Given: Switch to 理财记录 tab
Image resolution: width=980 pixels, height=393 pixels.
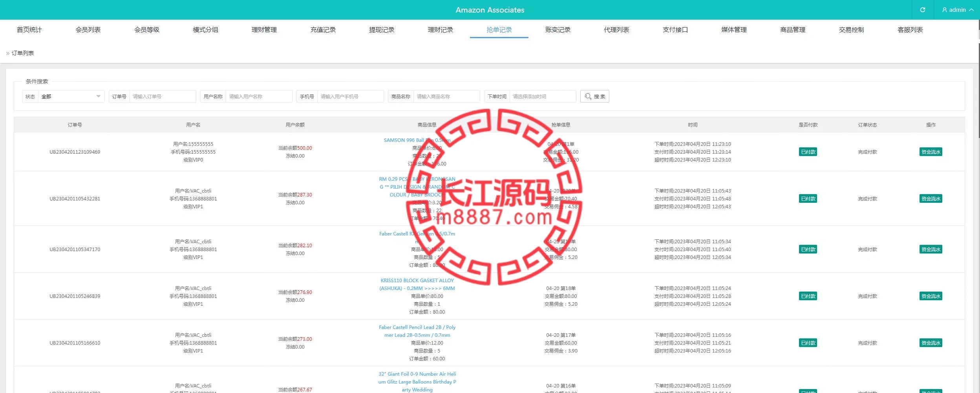Looking at the screenshot, I should click(x=440, y=30).
